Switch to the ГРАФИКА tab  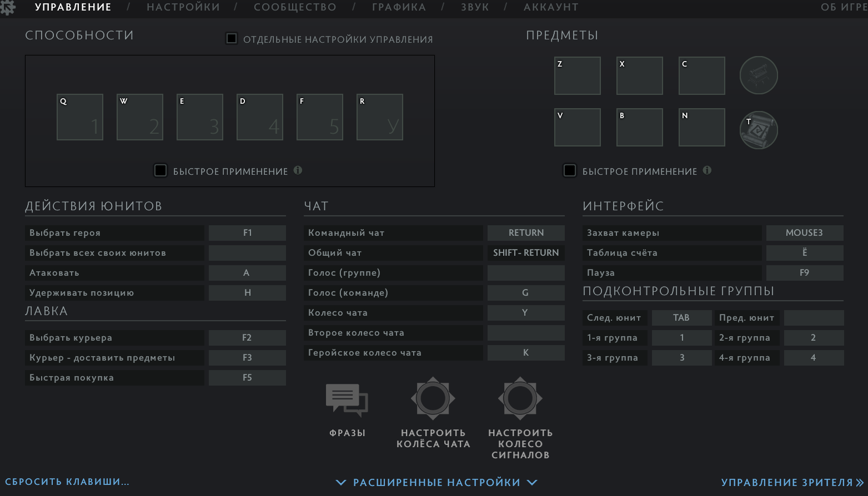(399, 7)
